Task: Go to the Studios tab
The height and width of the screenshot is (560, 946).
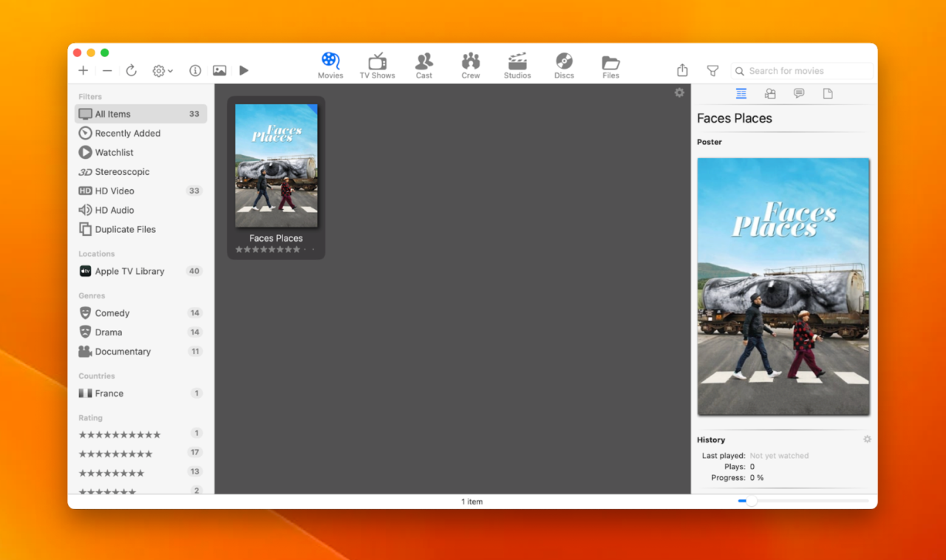Action: (517, 66)
